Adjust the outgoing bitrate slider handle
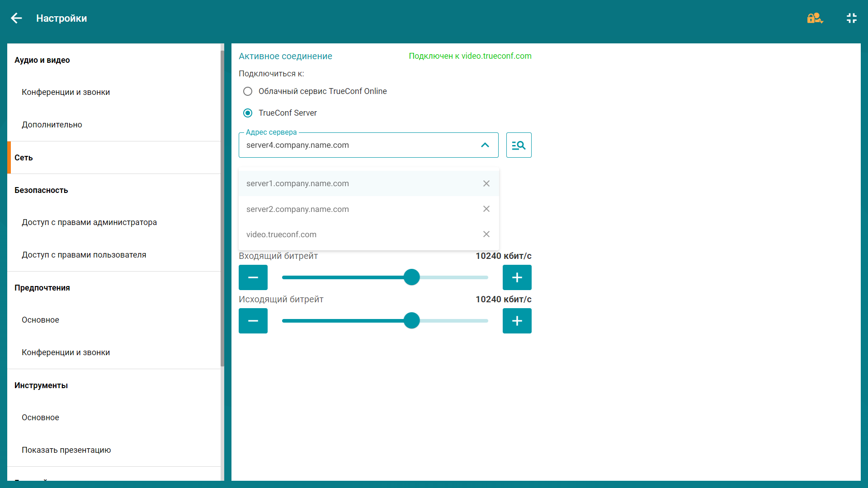 pyautogui.click(x=411, y=321)
